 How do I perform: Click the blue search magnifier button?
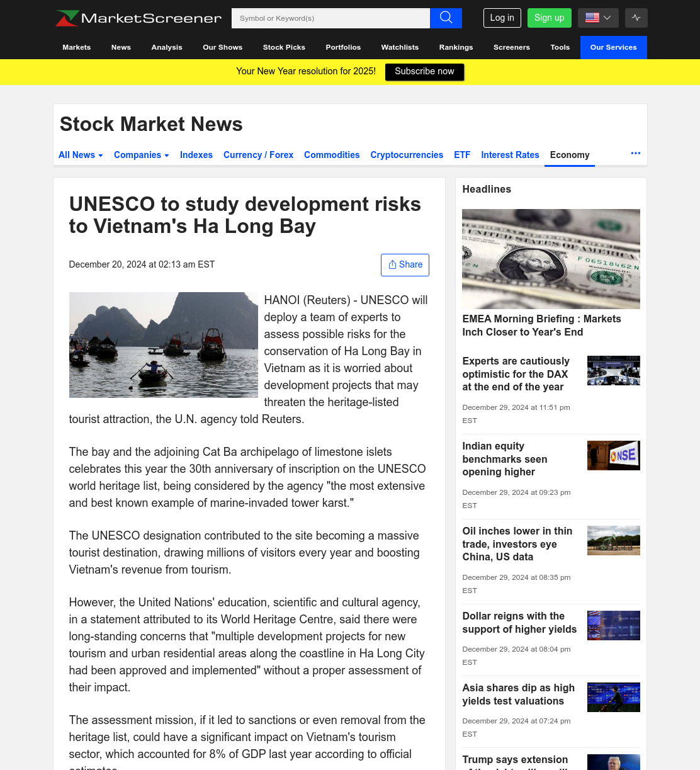446,18
